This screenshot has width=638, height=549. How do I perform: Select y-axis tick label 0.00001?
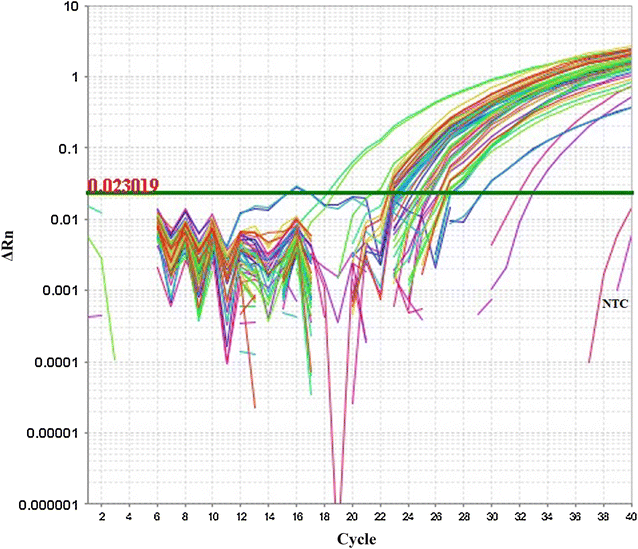click(52, 433)
